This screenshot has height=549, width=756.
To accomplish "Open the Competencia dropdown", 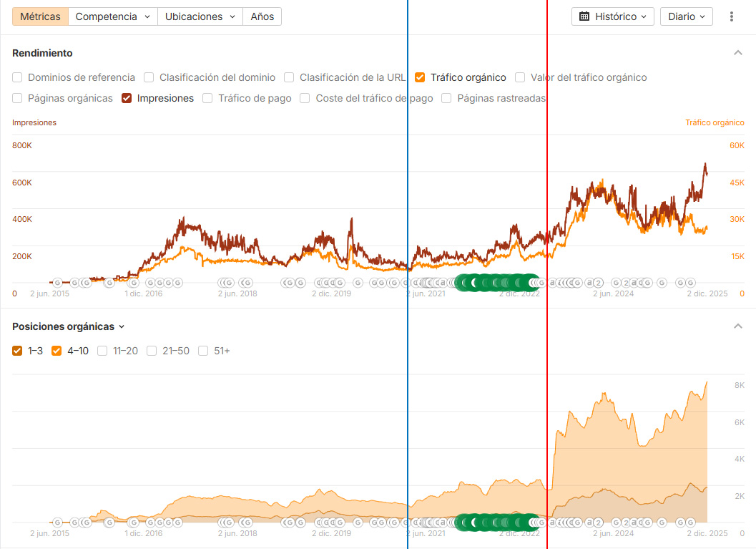I will pos(113,16).
